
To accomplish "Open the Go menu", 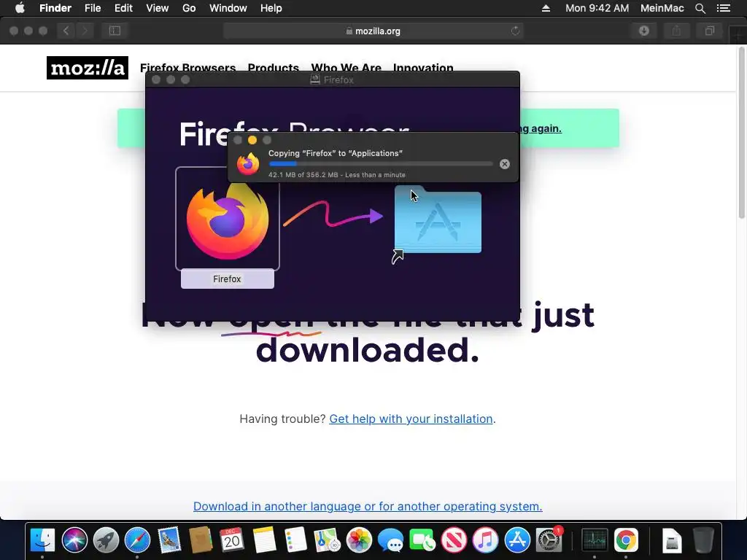I will pyautogui.click(x=189, y=8).
